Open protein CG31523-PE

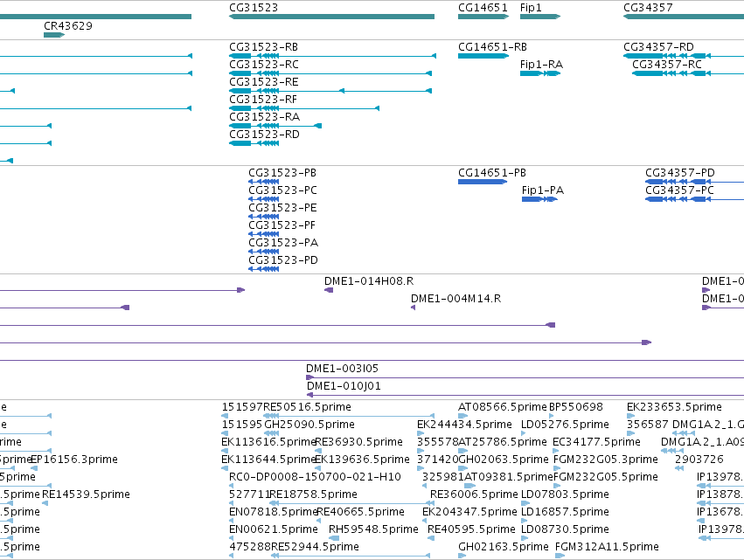pos(282,208)
